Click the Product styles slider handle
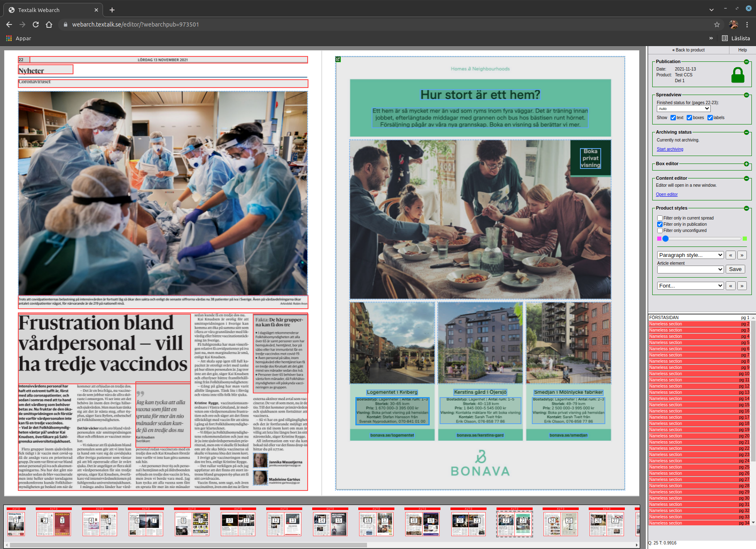This screenshot has height=549, width=756. coord(665,239)
